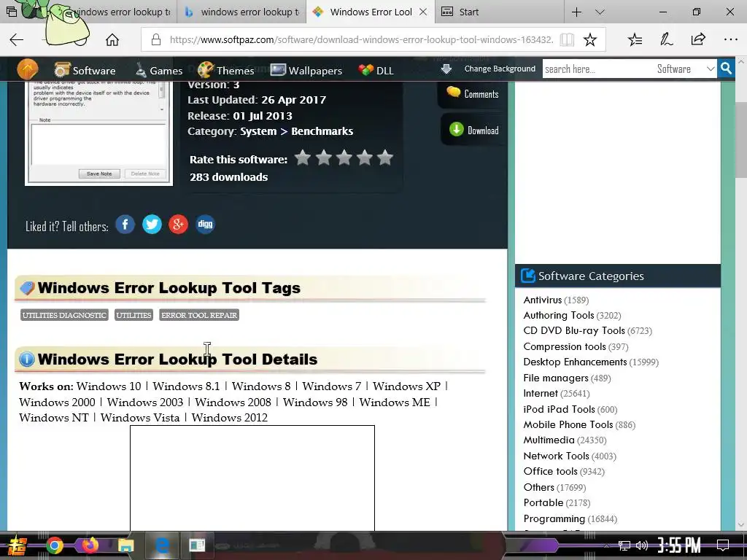Viewport: 747px width, 560px height.
Task: Click the green Download button
Action: click(473, 130)
